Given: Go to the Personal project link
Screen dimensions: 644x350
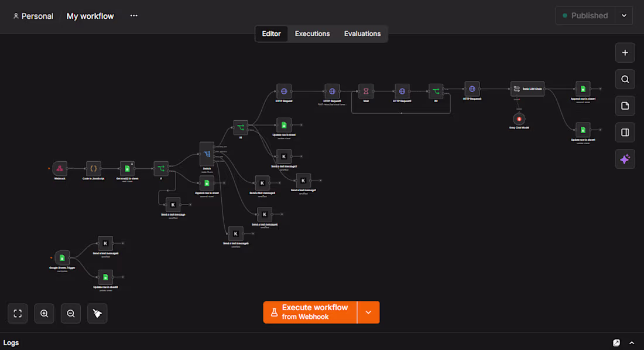Looking at the screenshot, I should coord(33,16).
